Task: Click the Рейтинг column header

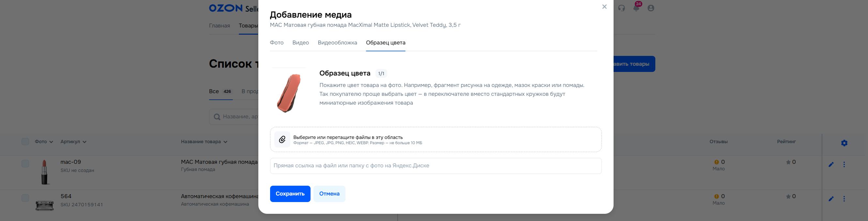Action: click(x=786, y=142)
